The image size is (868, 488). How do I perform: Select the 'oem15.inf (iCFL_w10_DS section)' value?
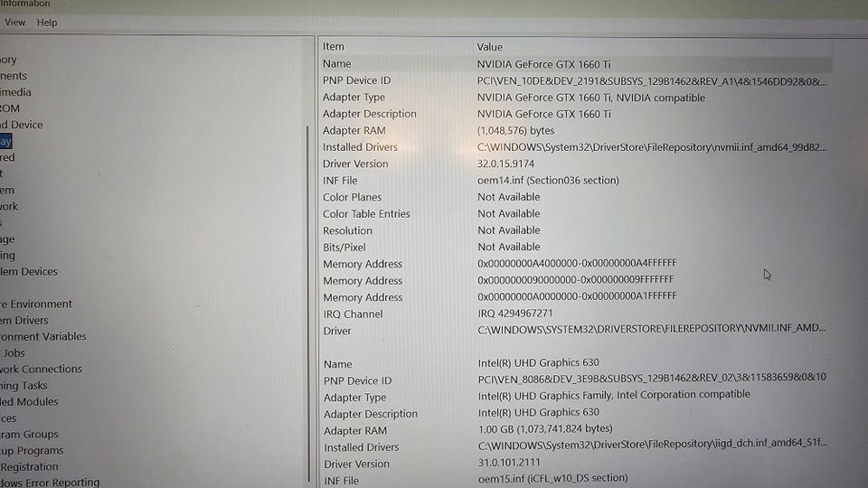(553, 478)
